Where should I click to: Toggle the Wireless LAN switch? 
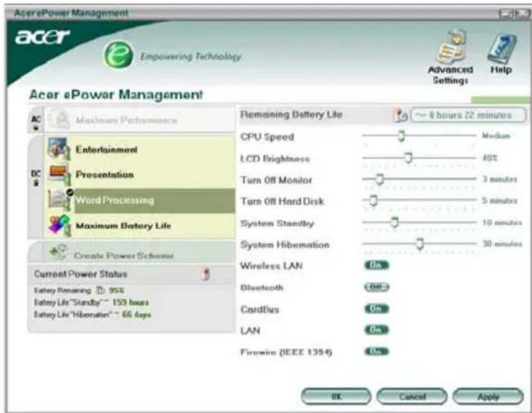click(377, 265)
